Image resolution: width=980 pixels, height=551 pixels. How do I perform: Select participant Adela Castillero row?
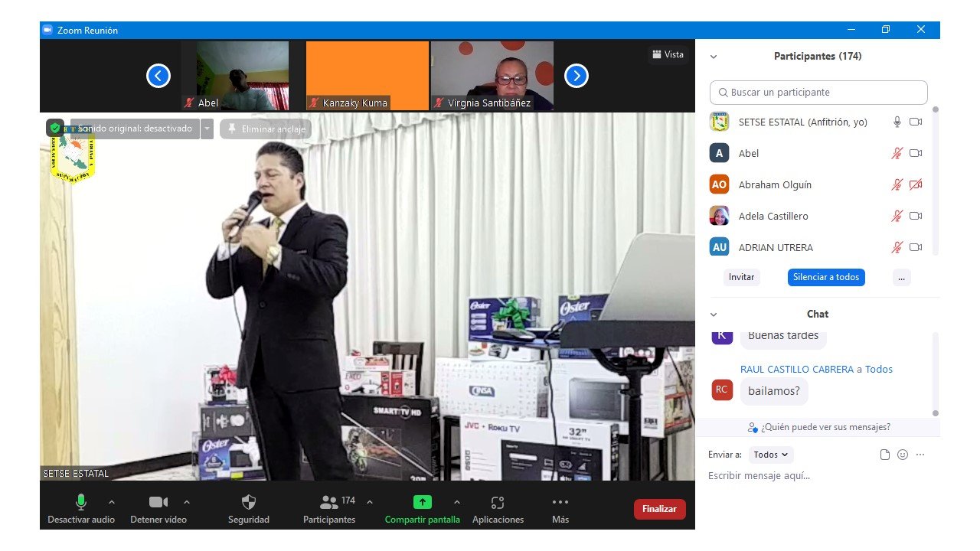(816, 216)
